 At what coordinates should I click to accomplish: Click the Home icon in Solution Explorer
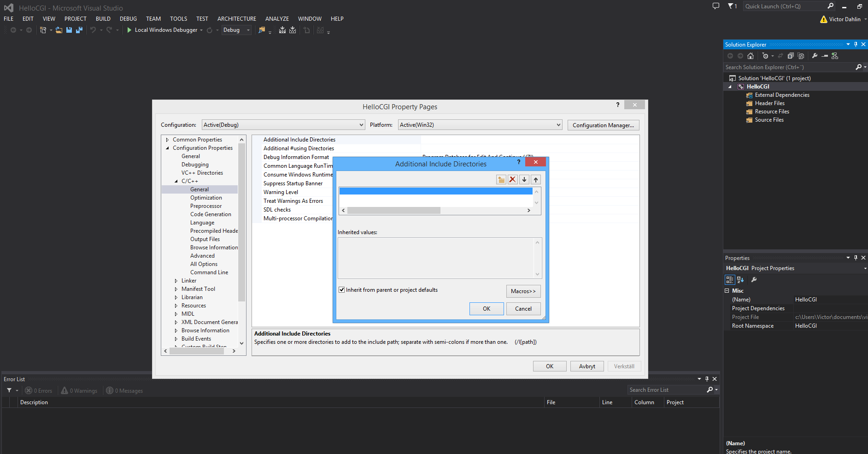coord(751,56)
